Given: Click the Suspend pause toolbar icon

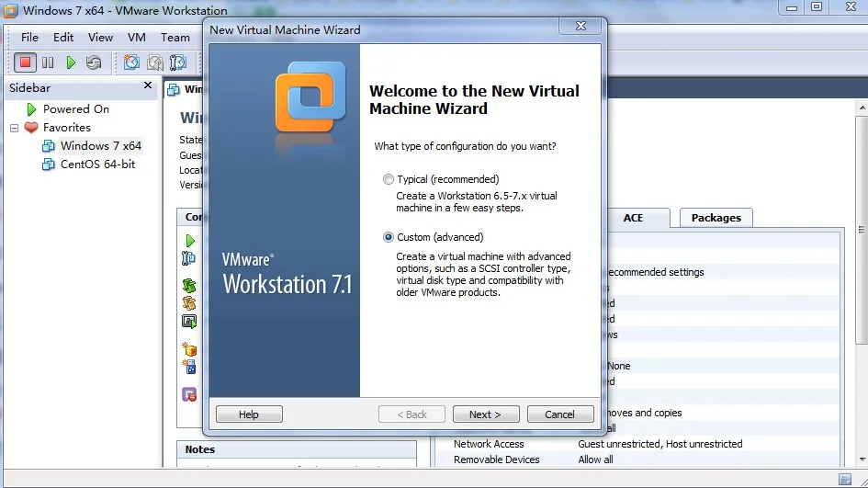Looking at the screenshot, I should [48, 62].
